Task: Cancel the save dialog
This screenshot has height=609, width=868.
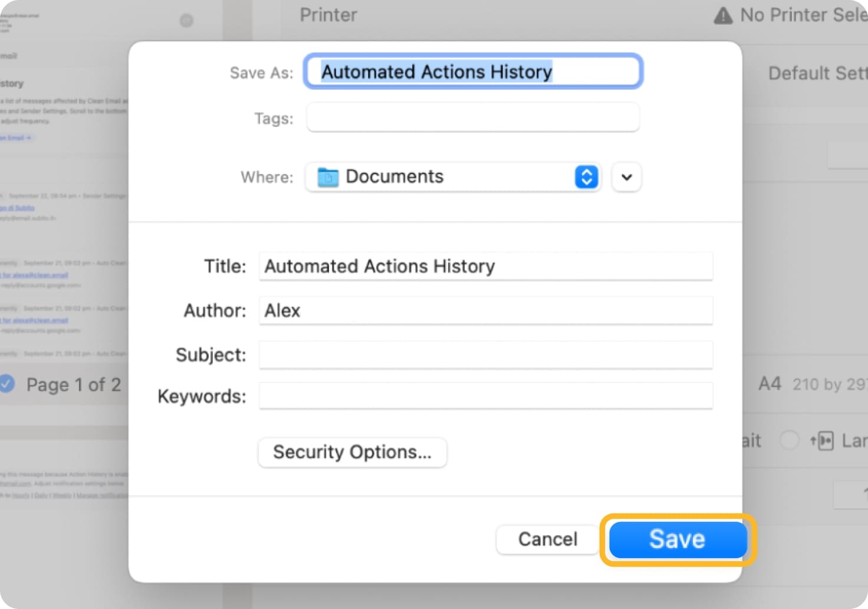Action: (x=547, y=539)
